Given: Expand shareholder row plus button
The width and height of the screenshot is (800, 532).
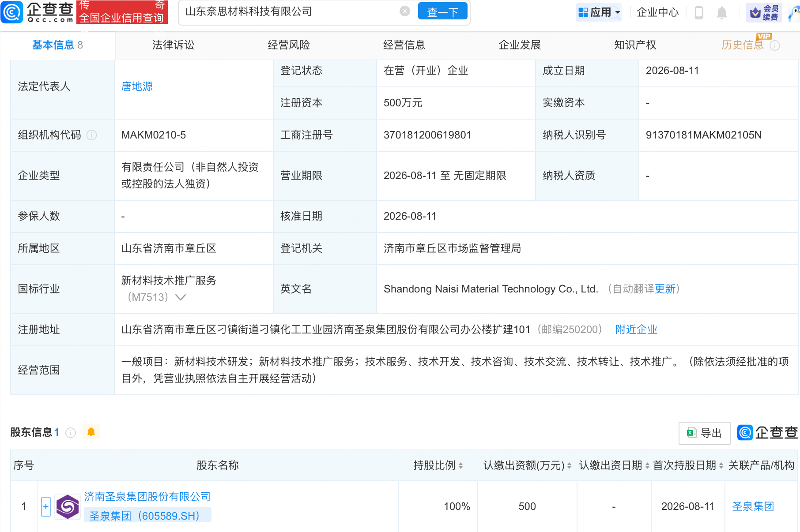Looking at the screenshot, I should click(x=46, y=507).
